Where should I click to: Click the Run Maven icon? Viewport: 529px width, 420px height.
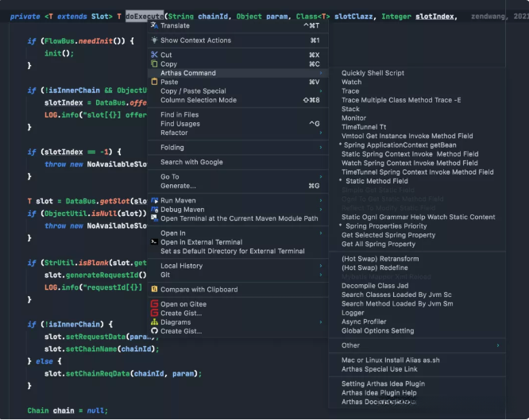(154, 201)
